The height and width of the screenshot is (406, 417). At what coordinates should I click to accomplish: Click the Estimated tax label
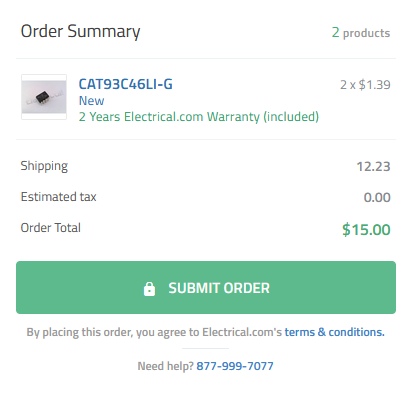click(x=58, y=197)
